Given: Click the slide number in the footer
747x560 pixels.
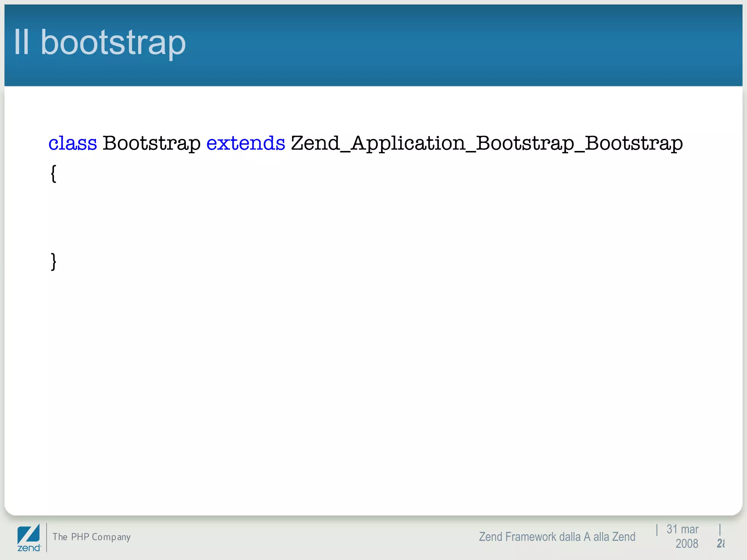Looking at the screenshot, I should coord(720,544).
